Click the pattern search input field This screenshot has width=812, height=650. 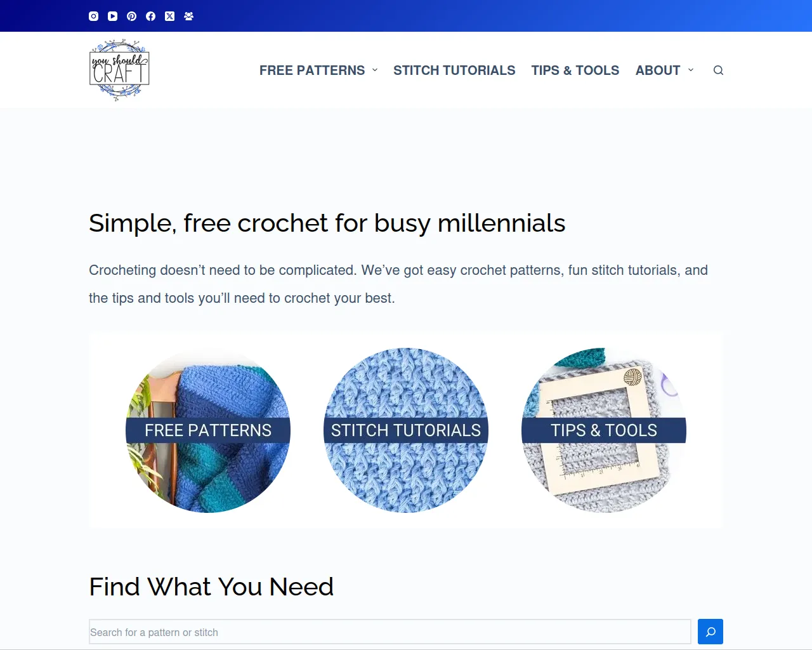click(390, 632)
